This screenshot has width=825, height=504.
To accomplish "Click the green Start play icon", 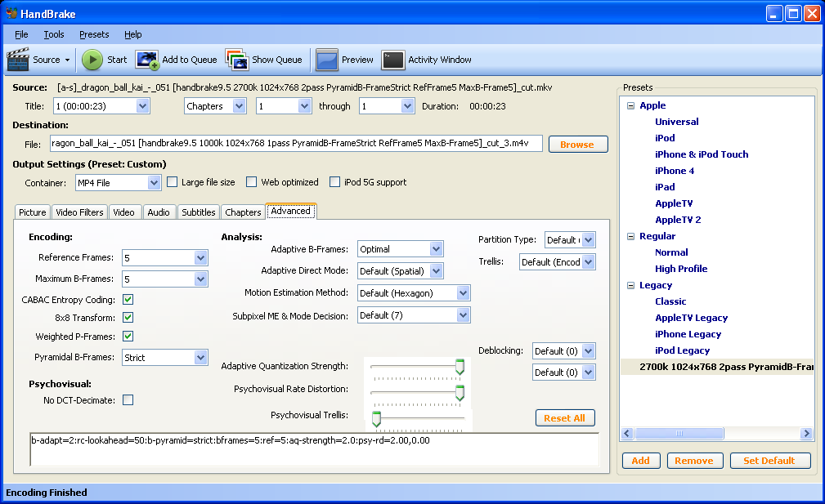I will pyautogui.click(x=92, y=60).
